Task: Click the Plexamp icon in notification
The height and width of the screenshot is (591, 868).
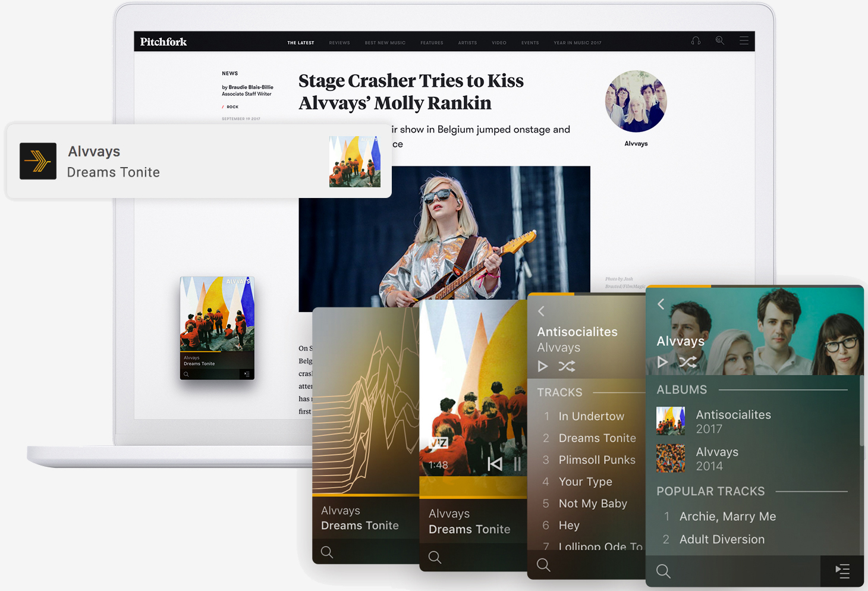Action: click(x=38, y=161)
